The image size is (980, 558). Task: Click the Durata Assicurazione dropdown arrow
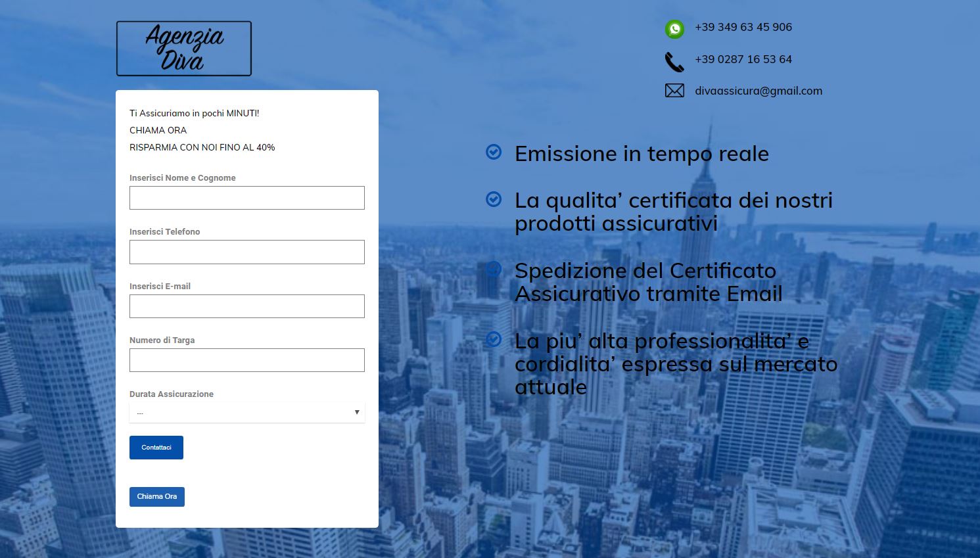tap(357, 412)
